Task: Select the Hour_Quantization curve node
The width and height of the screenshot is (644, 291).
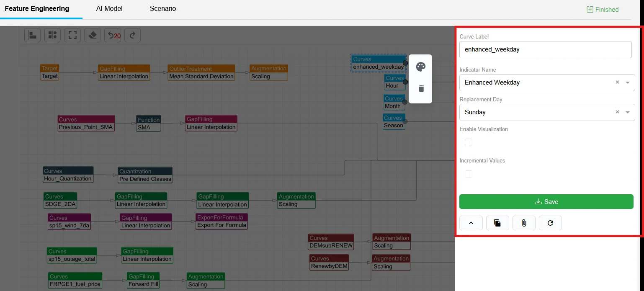Action: [68, 175]
